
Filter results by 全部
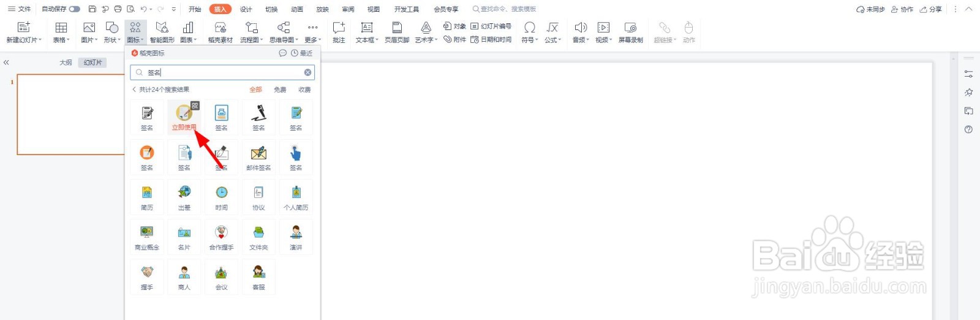256,90
